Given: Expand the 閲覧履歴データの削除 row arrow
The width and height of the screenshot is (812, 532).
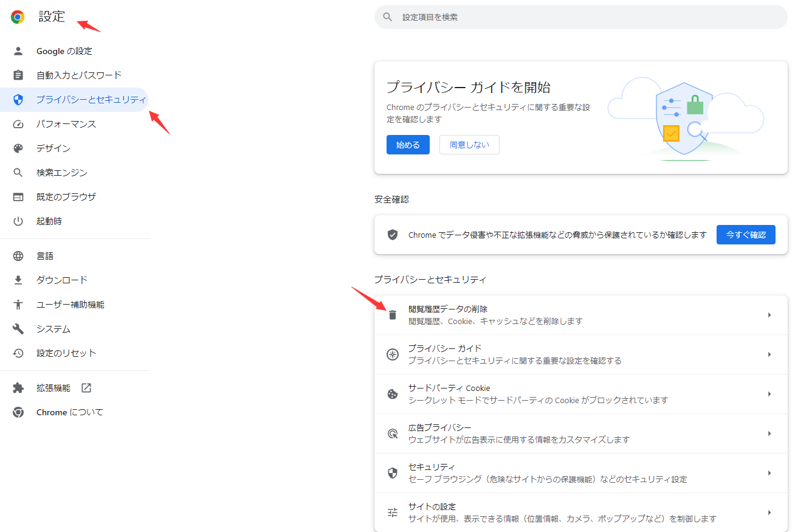Looking at the screenshot, I should [x=769, y=315].
